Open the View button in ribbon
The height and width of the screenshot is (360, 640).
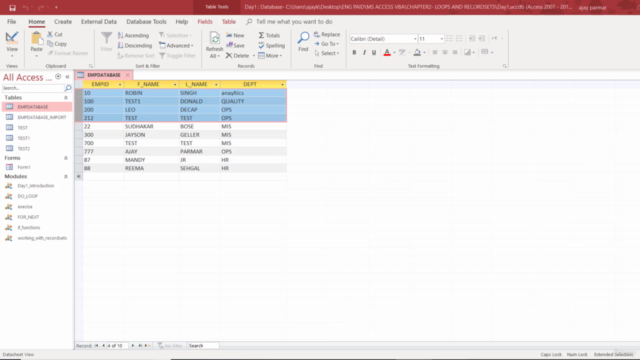[x=12, y=44]
